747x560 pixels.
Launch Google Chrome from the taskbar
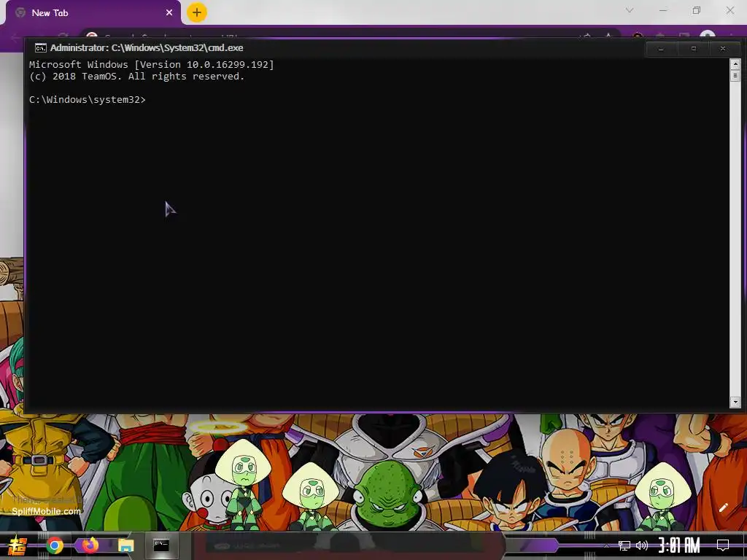pyautogui.click(x=55, y=545)
